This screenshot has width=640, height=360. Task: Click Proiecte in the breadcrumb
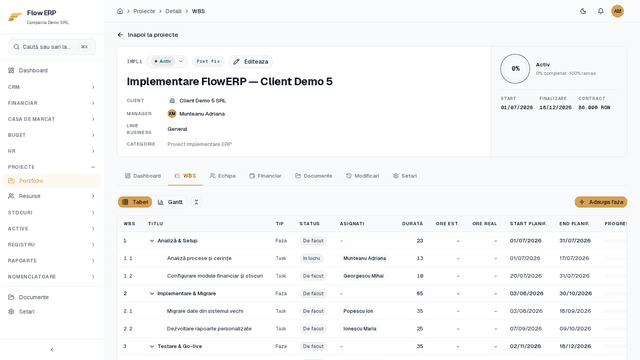(x=144, y=11)
